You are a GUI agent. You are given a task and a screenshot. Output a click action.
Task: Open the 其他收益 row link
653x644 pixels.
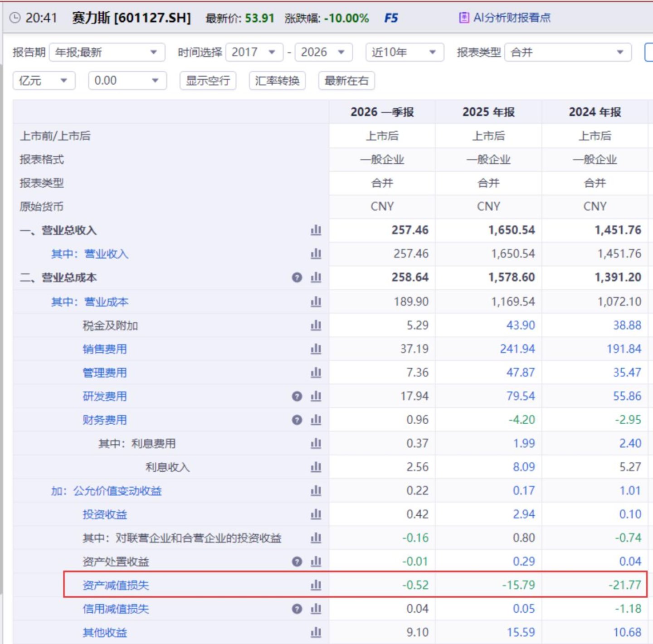pos(105,632)
